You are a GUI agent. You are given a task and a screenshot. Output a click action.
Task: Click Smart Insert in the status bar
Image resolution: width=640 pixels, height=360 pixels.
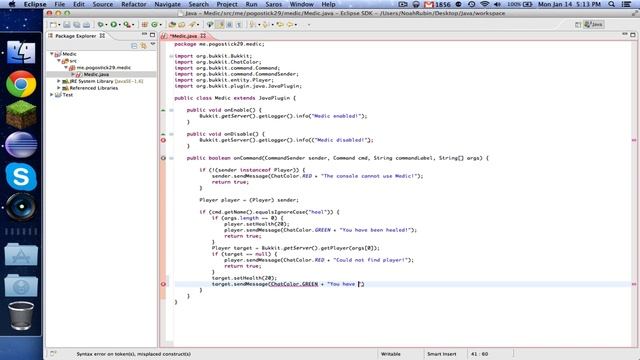pyautogui.click(x=441, y=354)
